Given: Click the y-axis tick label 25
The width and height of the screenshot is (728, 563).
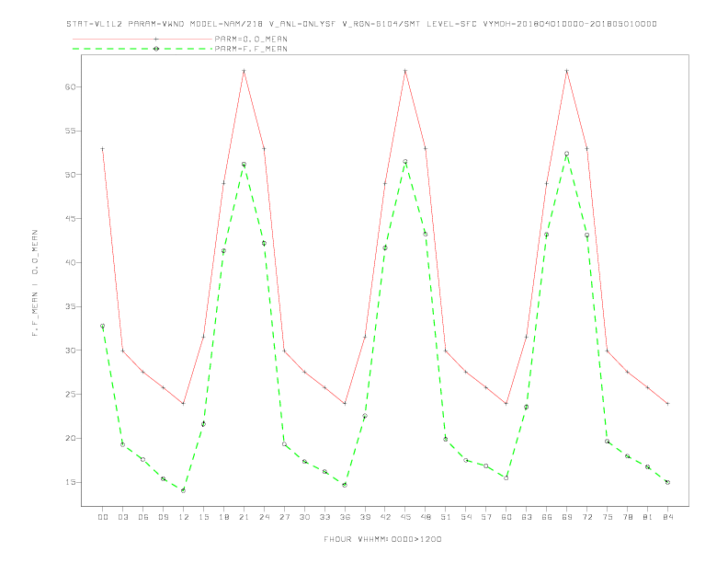Looking at the screenshot, I should tap(71, 395).
